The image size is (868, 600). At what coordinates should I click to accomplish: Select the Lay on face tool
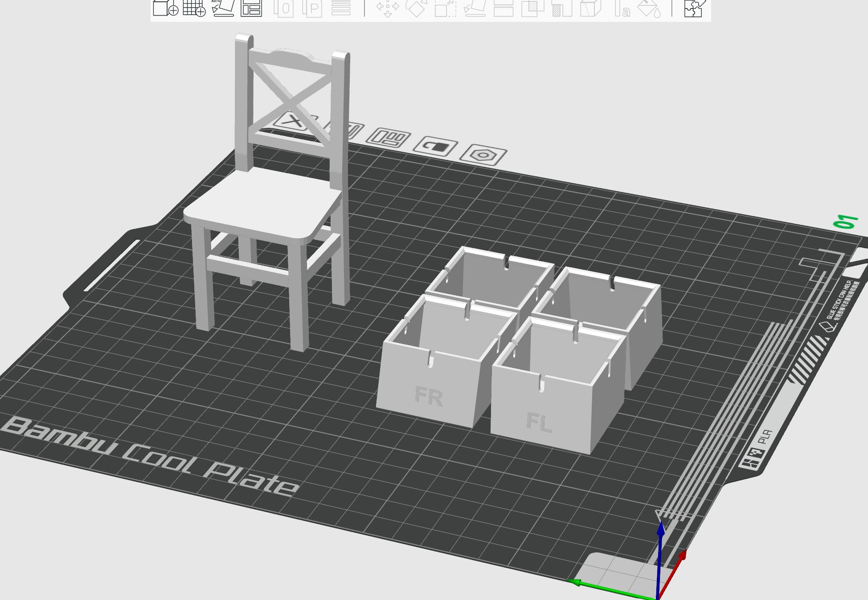[x=474, y=8]
